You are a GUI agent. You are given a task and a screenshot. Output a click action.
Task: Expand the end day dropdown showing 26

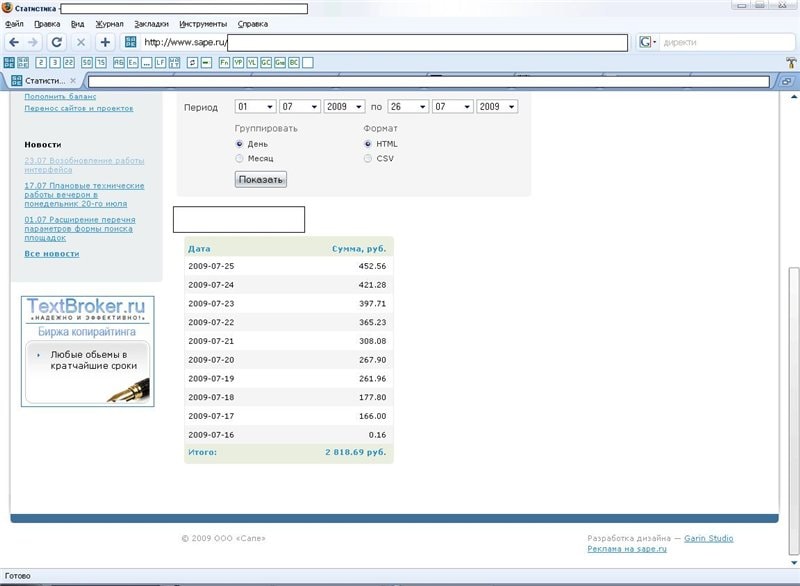pyautogui.click(x=408, y=106)
